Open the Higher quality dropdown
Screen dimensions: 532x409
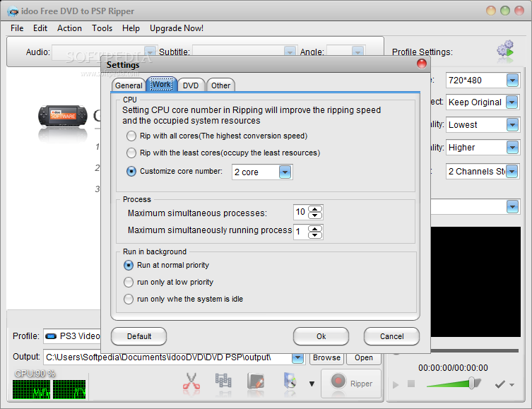click(512, 148)
